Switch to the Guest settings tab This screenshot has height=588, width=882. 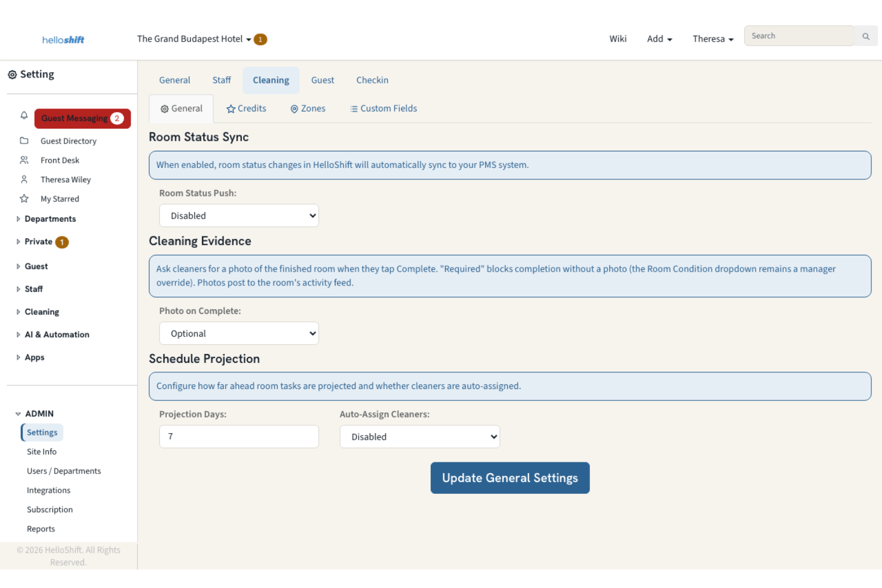pos(322,80)
